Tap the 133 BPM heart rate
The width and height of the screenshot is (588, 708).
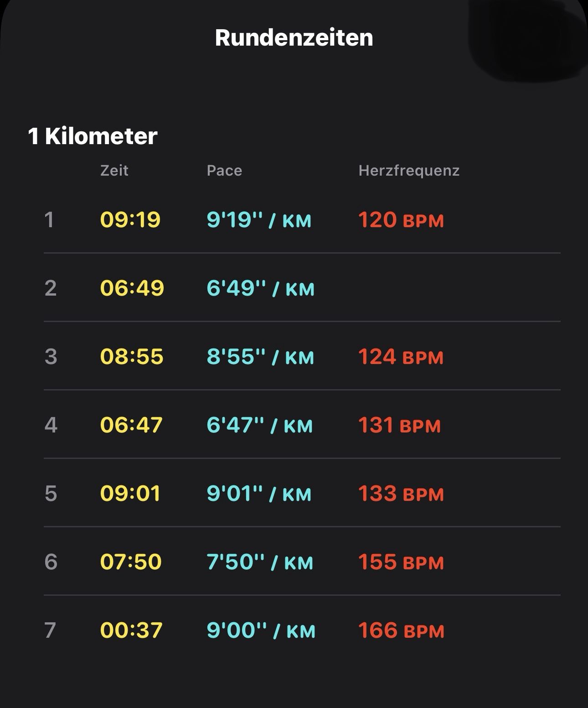point(401,493)
